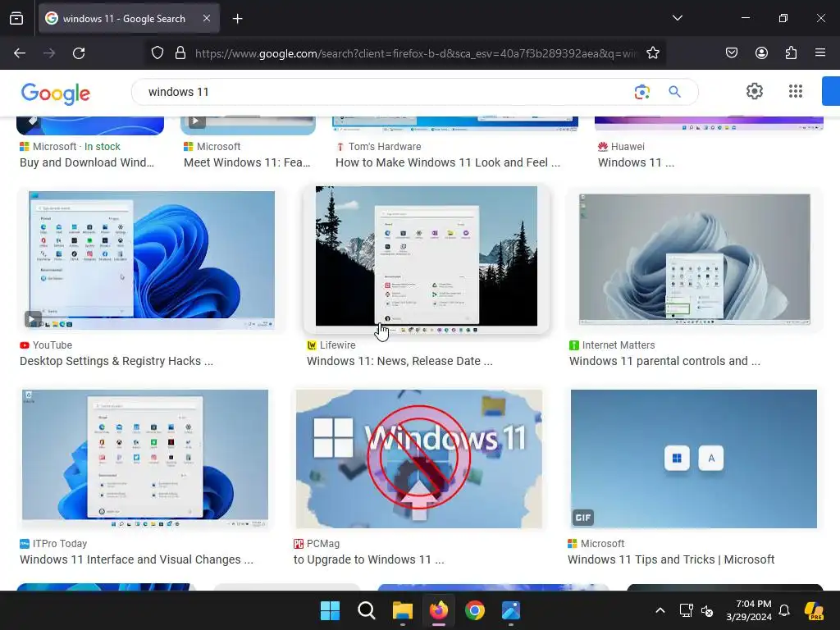Open the Buy and Download Wind... result
The height and width of the screenshot is (630, 840).
pos(87,162)
